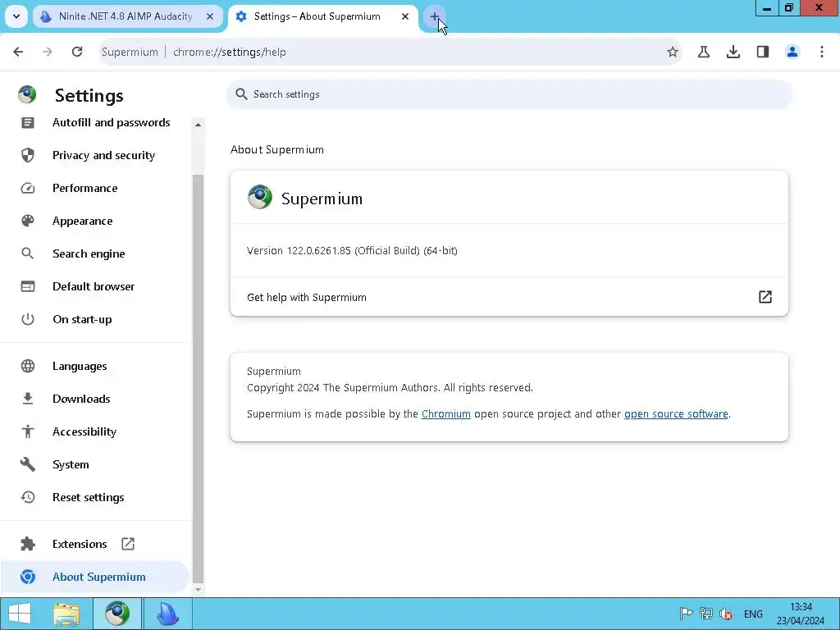Open Accessibility settings

[x=95, y=431]
